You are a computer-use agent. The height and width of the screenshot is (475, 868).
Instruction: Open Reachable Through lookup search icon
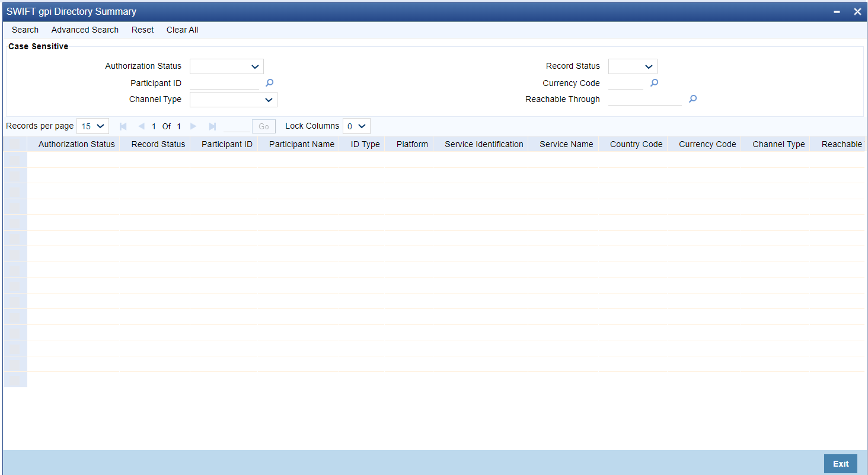693,99
